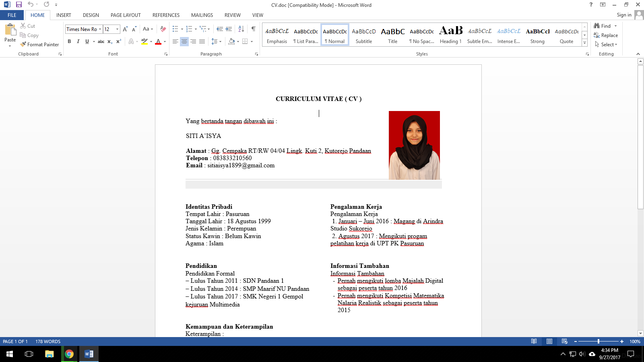644x362 pixels.
Task: Open the Change Case dropdown
Action: point(148,29)
